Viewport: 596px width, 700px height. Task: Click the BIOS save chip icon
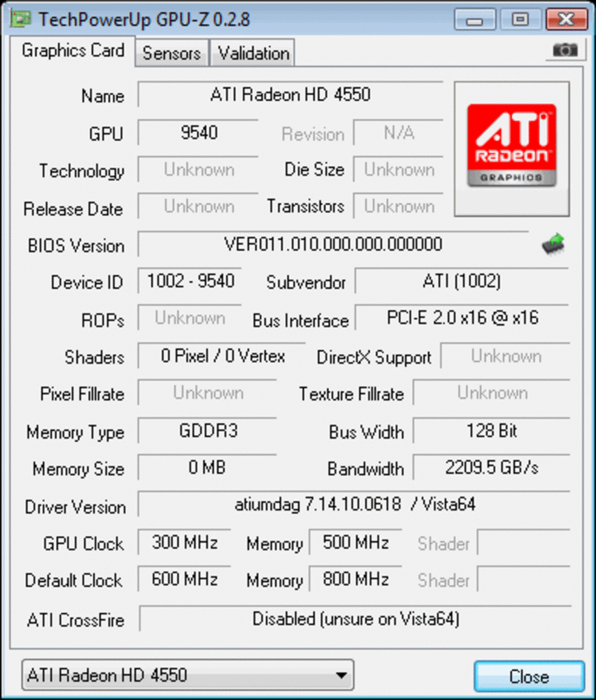pyautogui.click(x=553, y=244)
